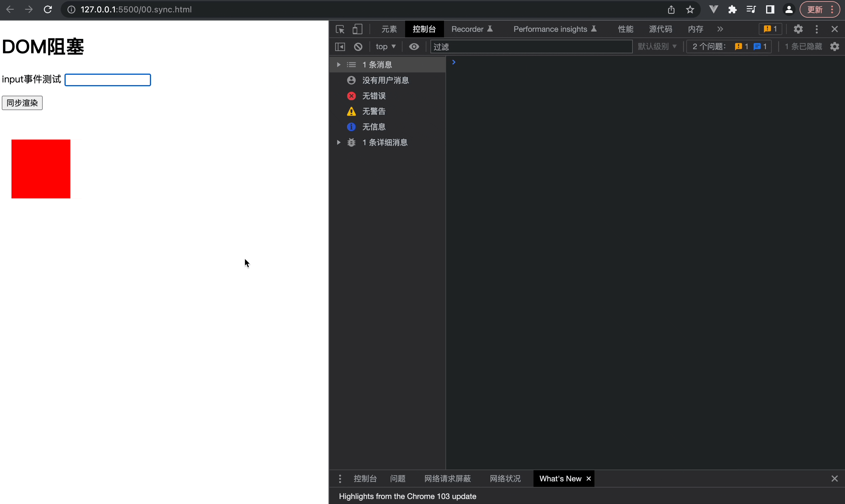Expand the 1 条详细消息 group

tap(338, 142)
